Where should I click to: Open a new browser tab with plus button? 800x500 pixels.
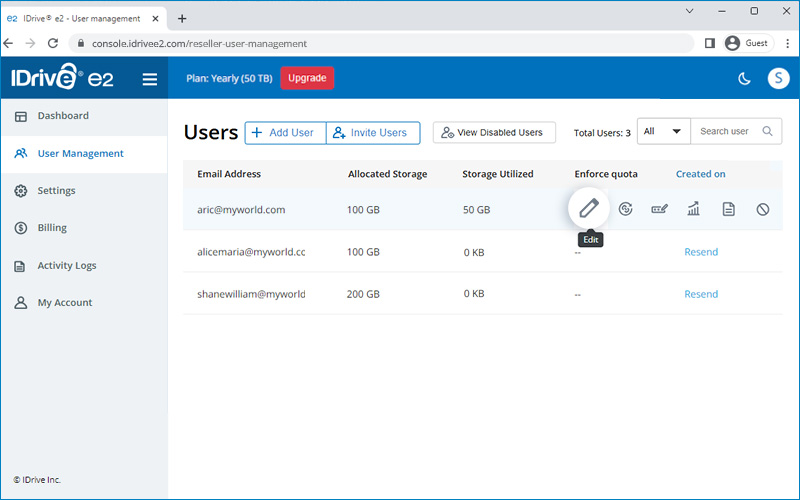tap(182, 19)
